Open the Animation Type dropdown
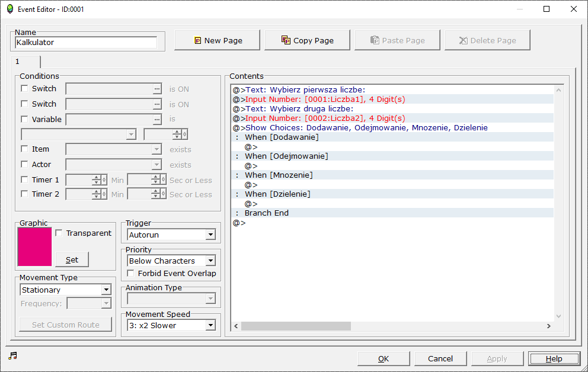588x372 pixels. [x=171, y=299]
